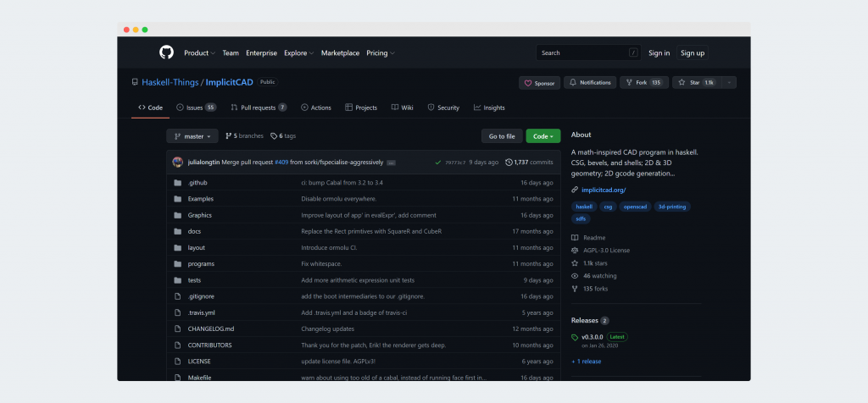Open Marketplace in the top navigation
868x403 pixels.
[341, 53]
